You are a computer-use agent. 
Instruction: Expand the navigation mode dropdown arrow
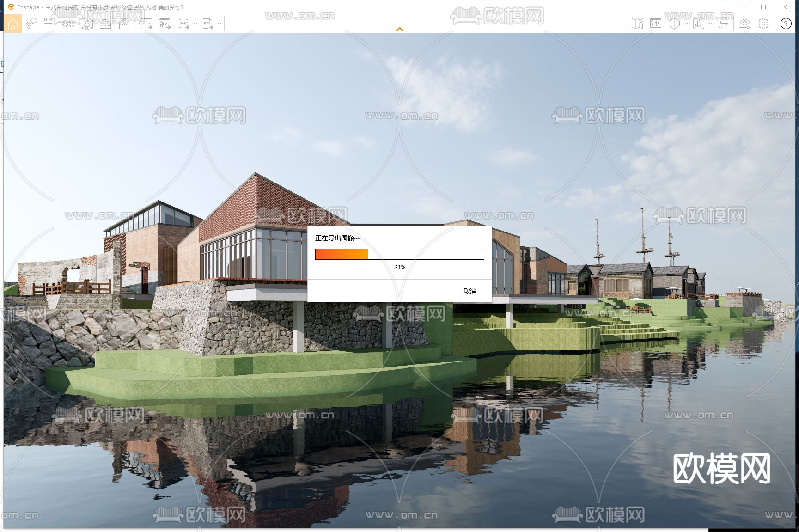click(710, 24)
